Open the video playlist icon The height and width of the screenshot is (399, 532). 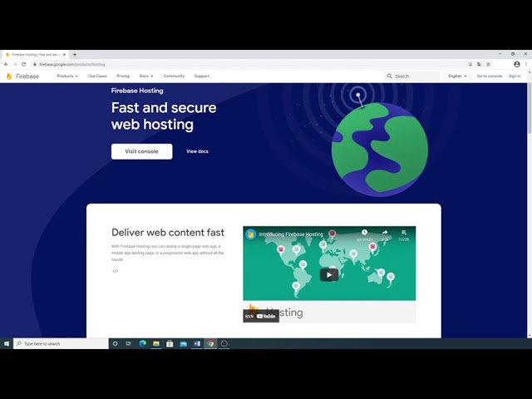pyautogui.click(x=404, y=233)
